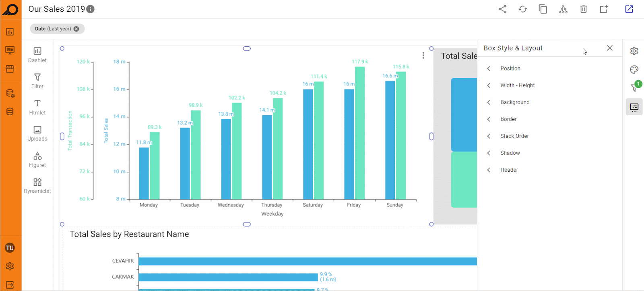Image resolution: width=644 pixels, height=291 pixels.
Task: Click the CEVAHIR bar in restaurant chart
Action: [x=308, y=261]
